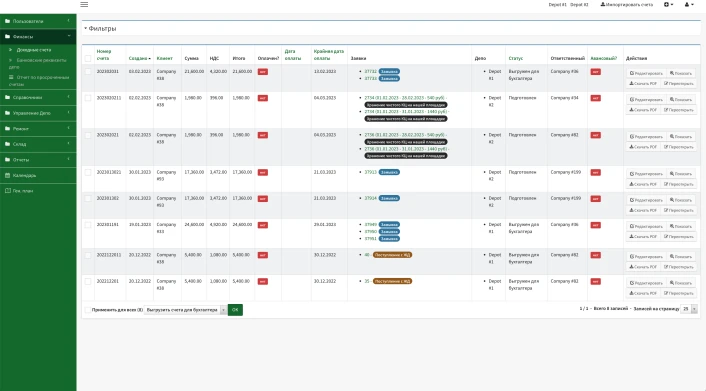Screen dimensions: 706x391
Task: Open the bulk action dropdown 'Выгрузить счета для бухгалтера'
Action: [x=185, y=310]
